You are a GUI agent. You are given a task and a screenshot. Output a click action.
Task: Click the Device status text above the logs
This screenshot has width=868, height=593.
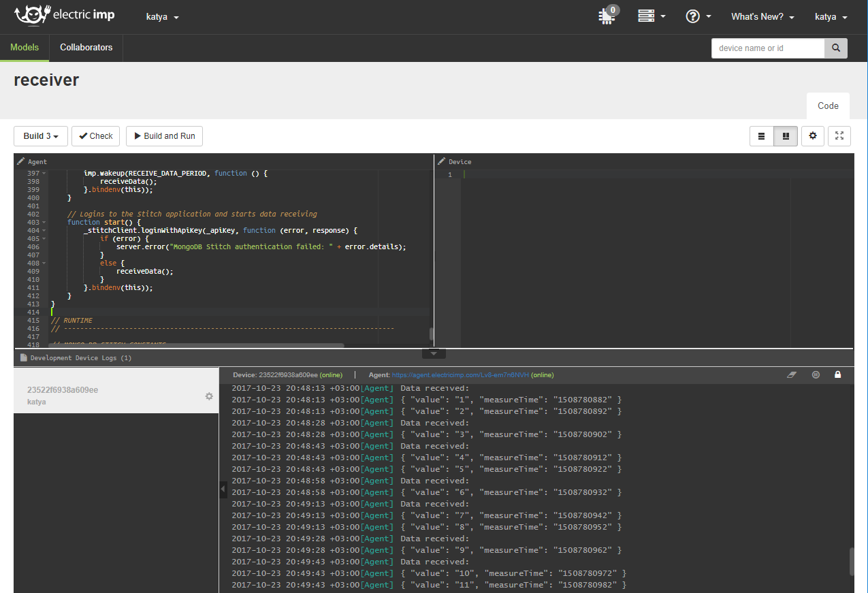point(287,375)
